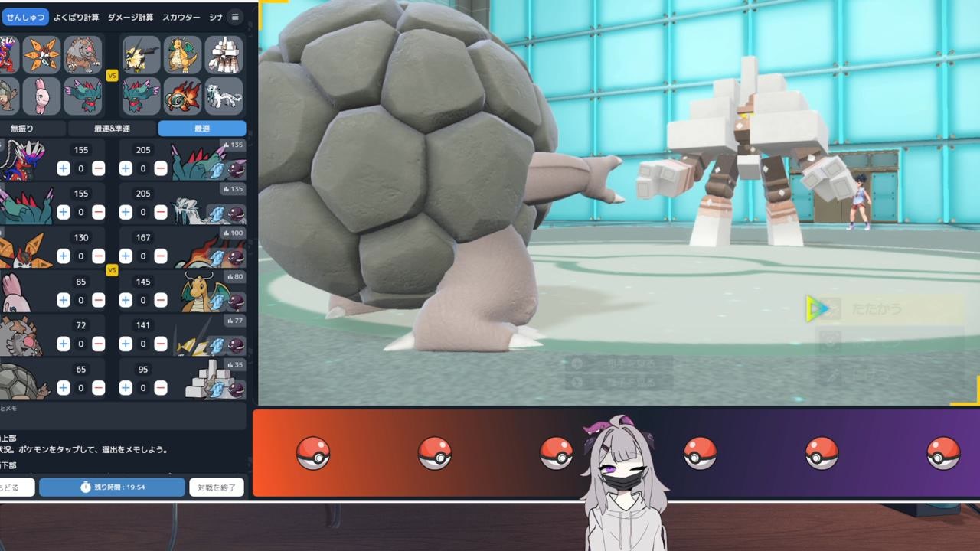Decrease rank for opponent speed 167 row

pos(161,256)
